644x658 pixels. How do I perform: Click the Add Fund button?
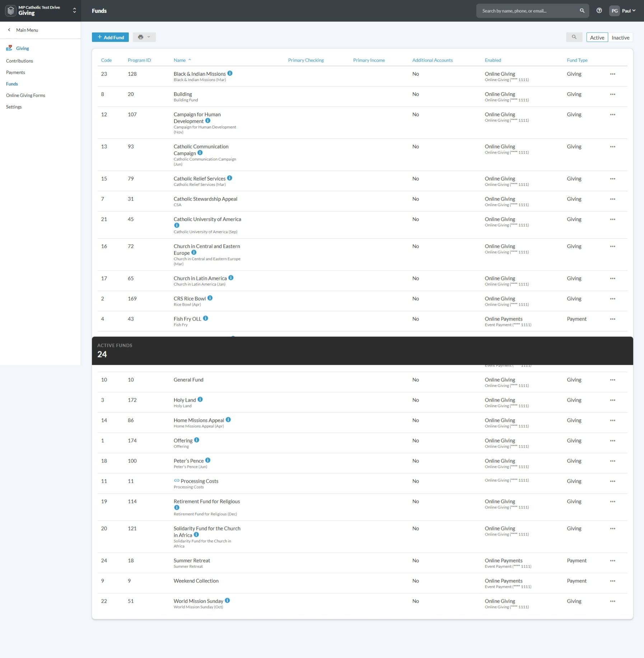[x=110, y=37]
